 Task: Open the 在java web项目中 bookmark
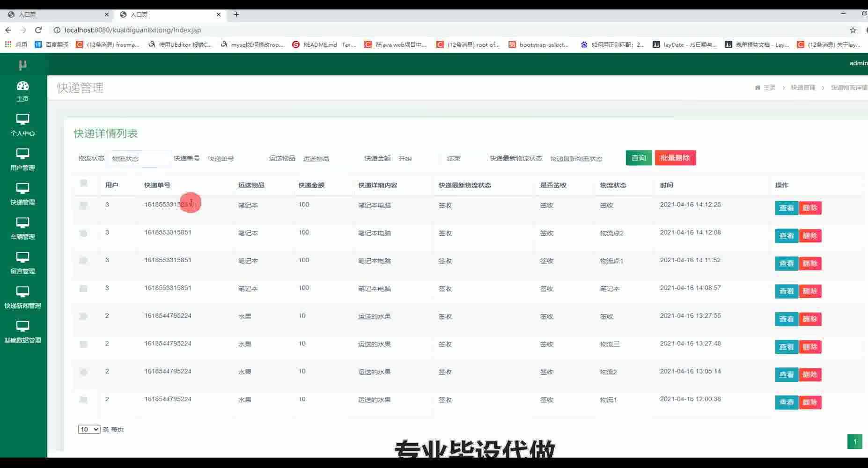point(396,44)
